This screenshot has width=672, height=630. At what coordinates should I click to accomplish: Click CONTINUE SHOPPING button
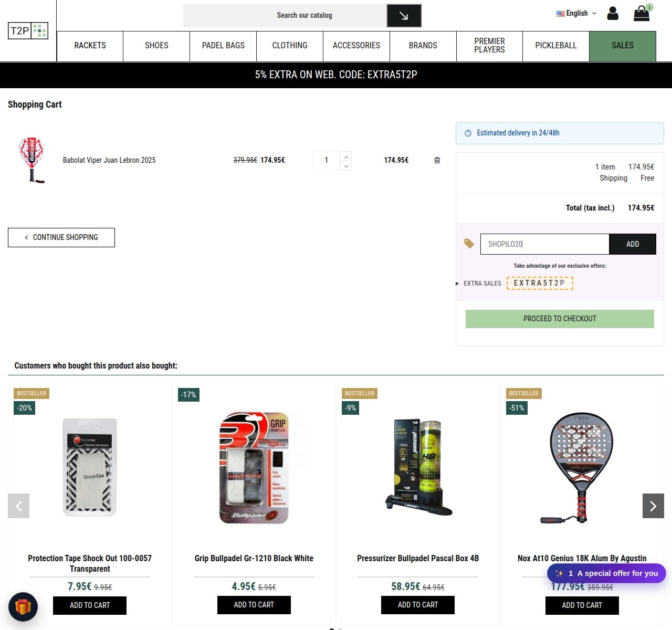tap(61, 237)
